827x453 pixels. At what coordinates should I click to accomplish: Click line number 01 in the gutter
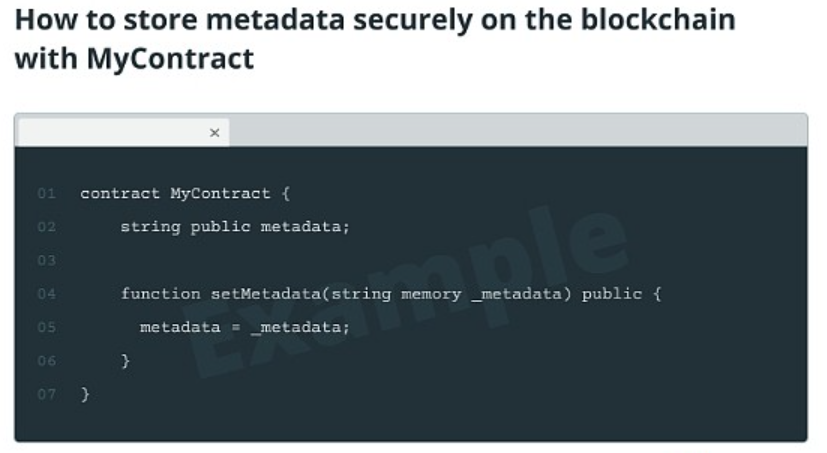point(46,194)
